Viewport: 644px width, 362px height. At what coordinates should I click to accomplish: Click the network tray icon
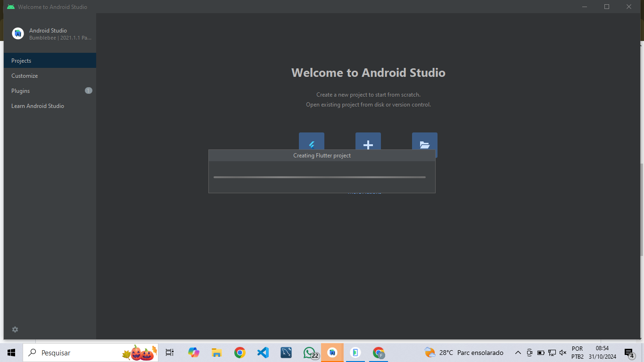click(552, 353)
